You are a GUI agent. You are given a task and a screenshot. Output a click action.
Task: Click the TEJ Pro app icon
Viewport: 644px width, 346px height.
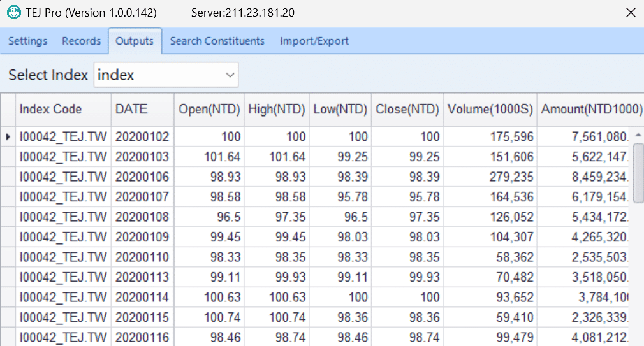point(13,13)
